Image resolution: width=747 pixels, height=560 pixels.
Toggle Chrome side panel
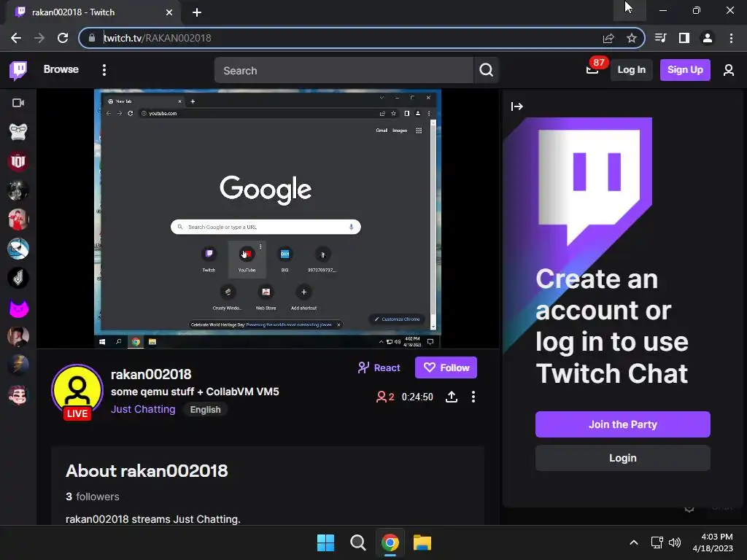pyautogui.click(x=684, y=38)
